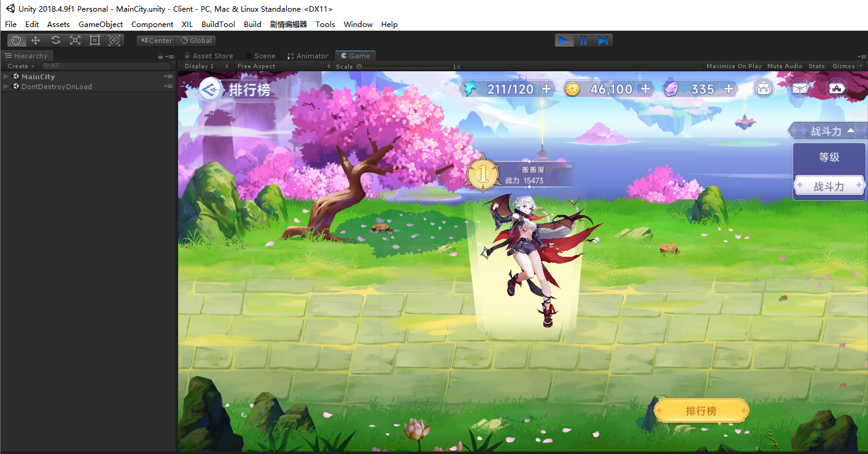Image resolution: width=868 pixels, height=454 pixels.
Task: Open the Free Aspect dropdown
Action: (282, 66)
